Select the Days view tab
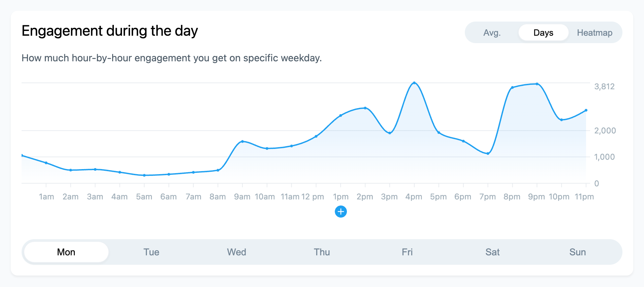644x287 pixels. point(543,33)
